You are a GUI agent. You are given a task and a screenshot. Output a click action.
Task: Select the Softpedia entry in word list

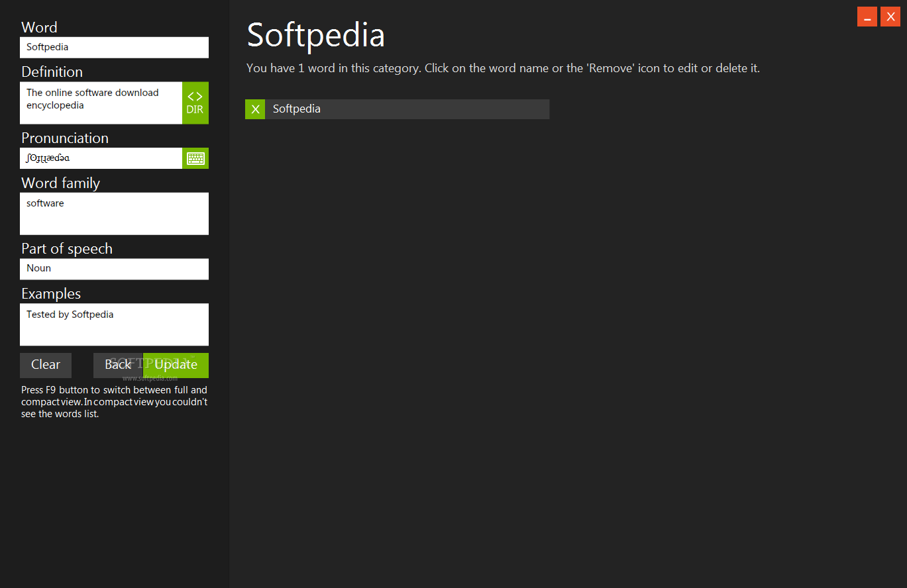[407, 109]
